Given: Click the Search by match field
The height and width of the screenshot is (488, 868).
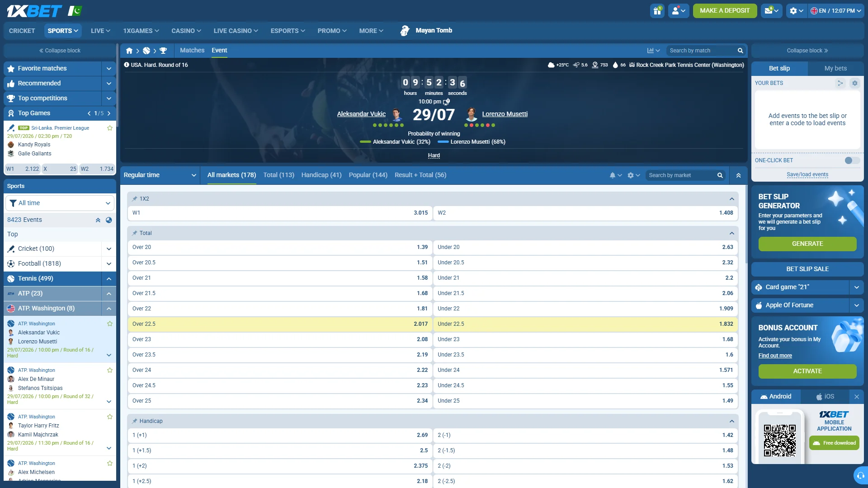Looking at the screenshot, I should coord(701,51).
